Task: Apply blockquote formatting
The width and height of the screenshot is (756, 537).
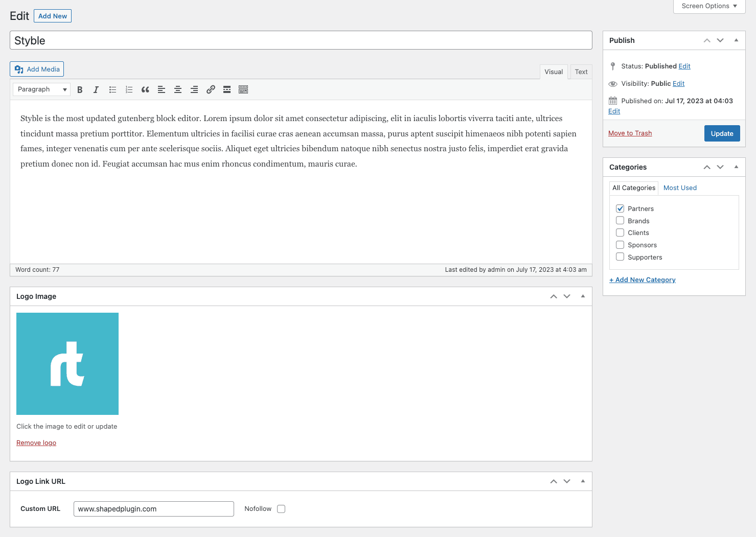Action: click(x=145, y=89)
